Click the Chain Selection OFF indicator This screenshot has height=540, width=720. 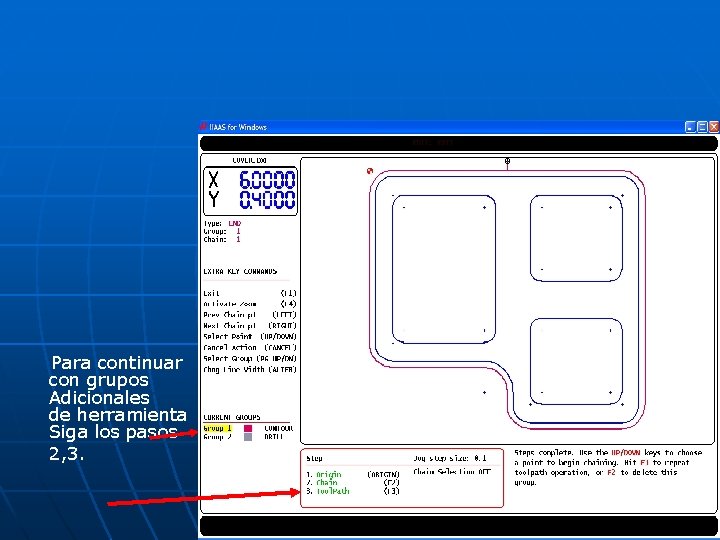pos(452,472)
